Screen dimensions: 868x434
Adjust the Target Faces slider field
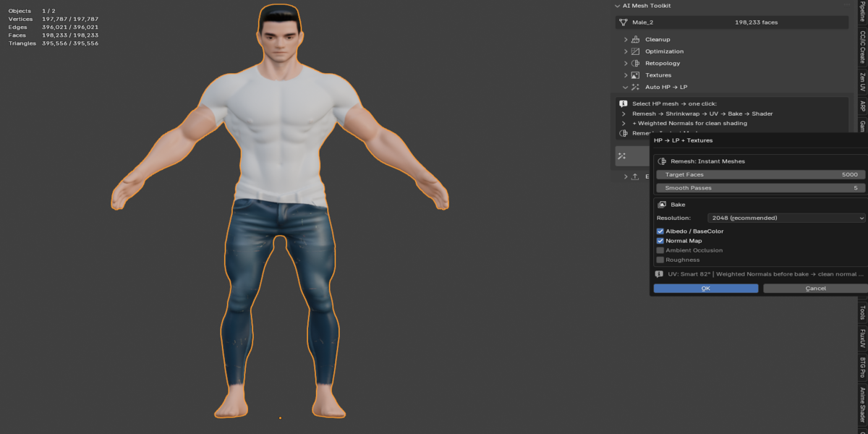tap(761, 174)
